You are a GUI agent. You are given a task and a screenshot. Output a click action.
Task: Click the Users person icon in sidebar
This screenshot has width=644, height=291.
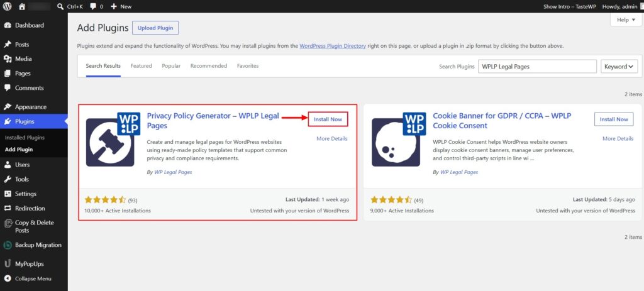(x=8, y=165)
